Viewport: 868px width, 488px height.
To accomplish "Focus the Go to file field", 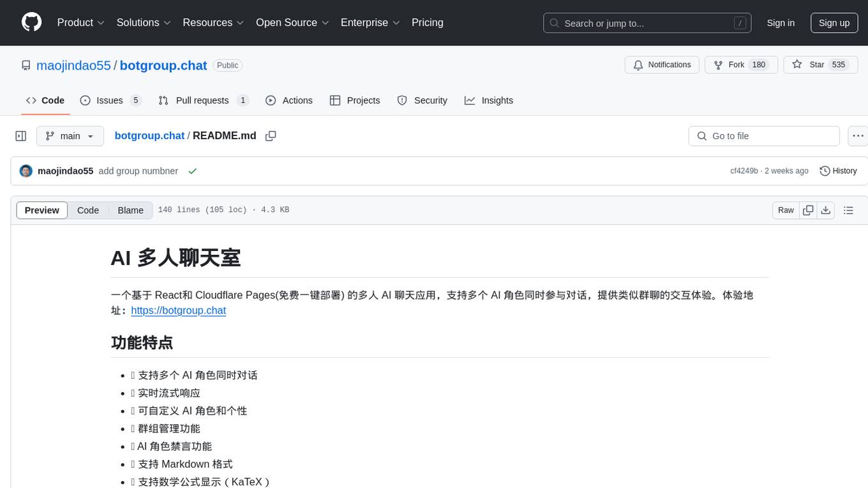I will 764,136.
